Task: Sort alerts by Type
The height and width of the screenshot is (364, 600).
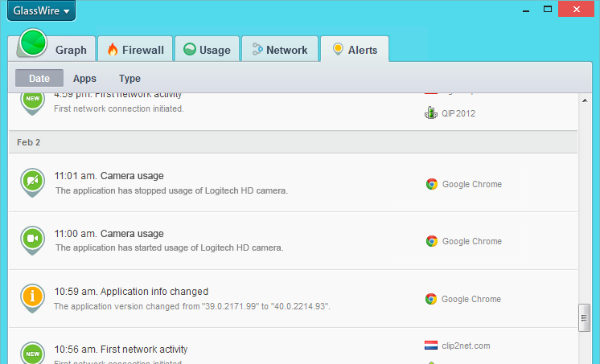Action: click(129, 79)
